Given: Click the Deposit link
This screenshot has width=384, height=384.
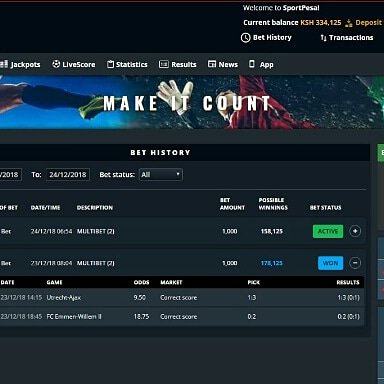Looking at the screenshot, I should point(368,23).
